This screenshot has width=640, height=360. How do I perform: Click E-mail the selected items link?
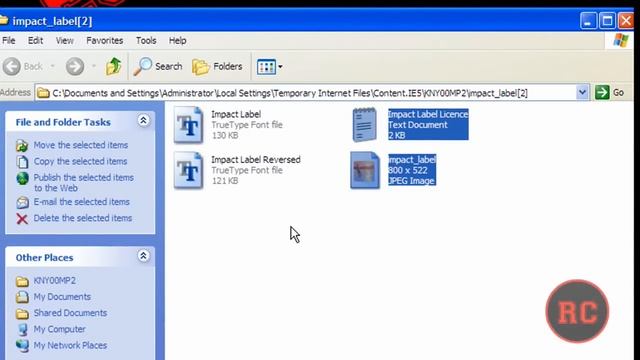pos(81,202)
